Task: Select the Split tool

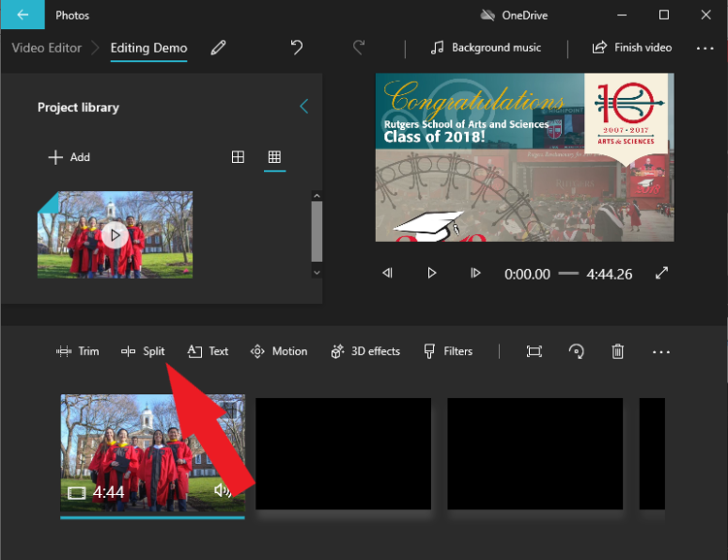Action: click(143, 351)
